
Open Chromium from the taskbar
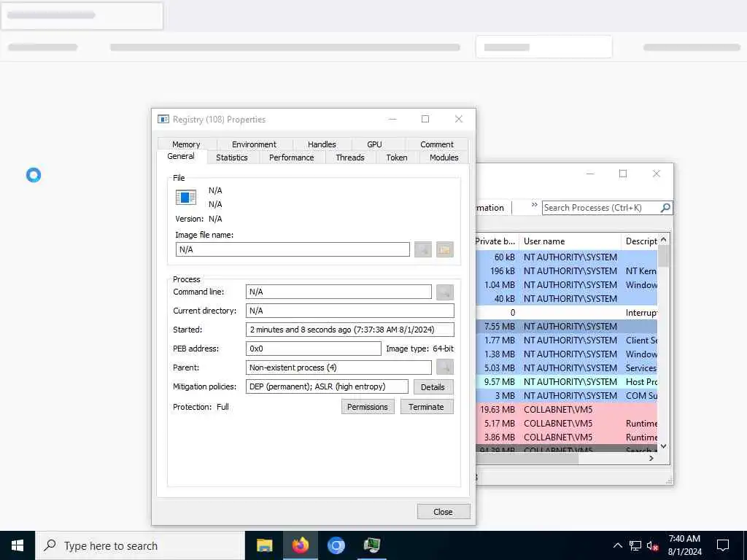(x=336, y=545)
